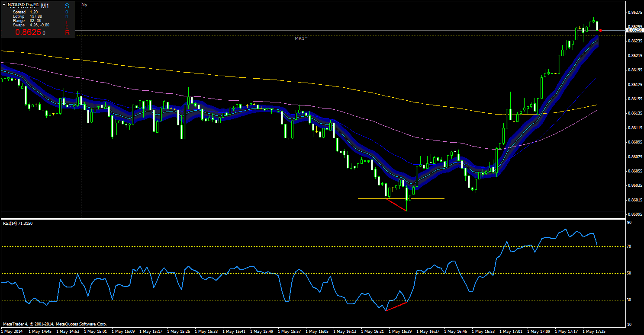Open the chart menu triangle beside NZDUSD-Pro,M1
The width and height of the screenshot is (644, 335).
pos(4,4)
